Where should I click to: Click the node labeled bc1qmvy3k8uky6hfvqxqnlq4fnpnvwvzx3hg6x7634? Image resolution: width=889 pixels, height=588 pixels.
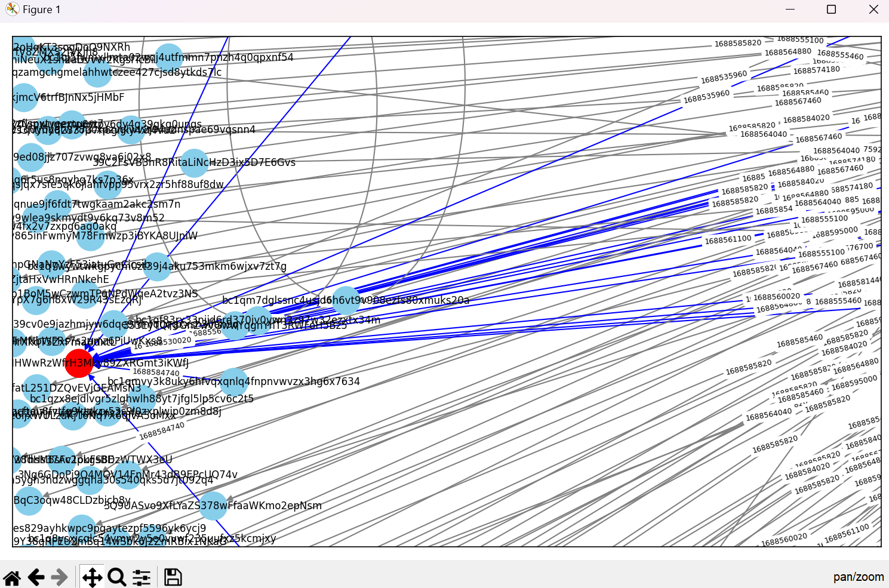click(233, 381)
